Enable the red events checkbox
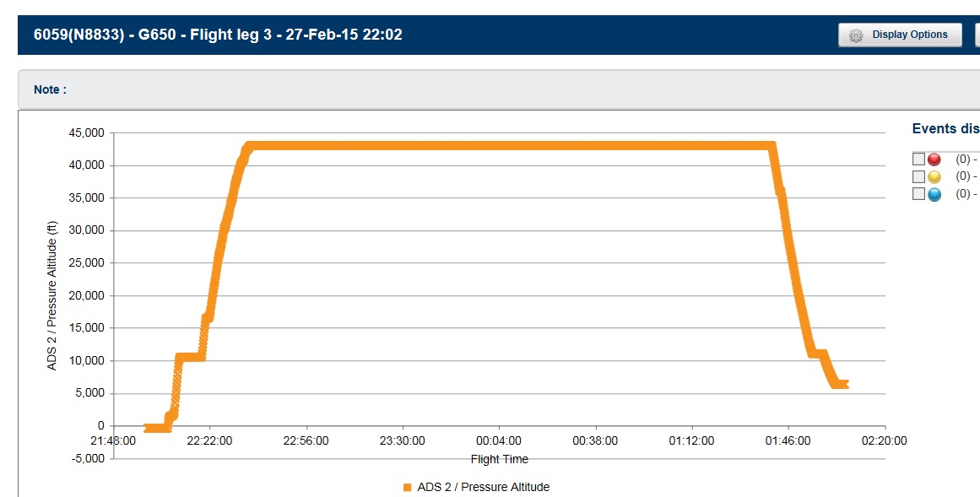The height and width of the screenshot is (497, 980). [919, 159]
